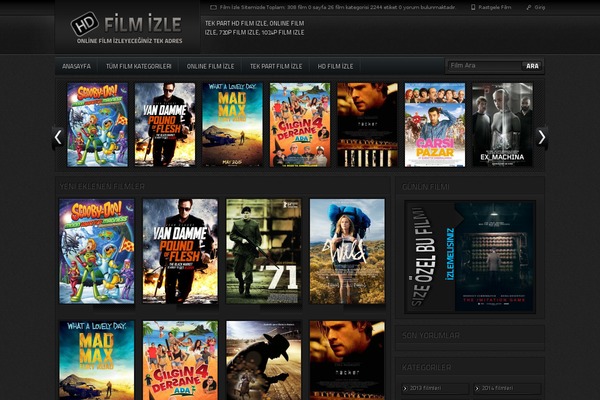Open the Rastgele Film link
Viewport: 600px width, 400px height.
(494, 7)
